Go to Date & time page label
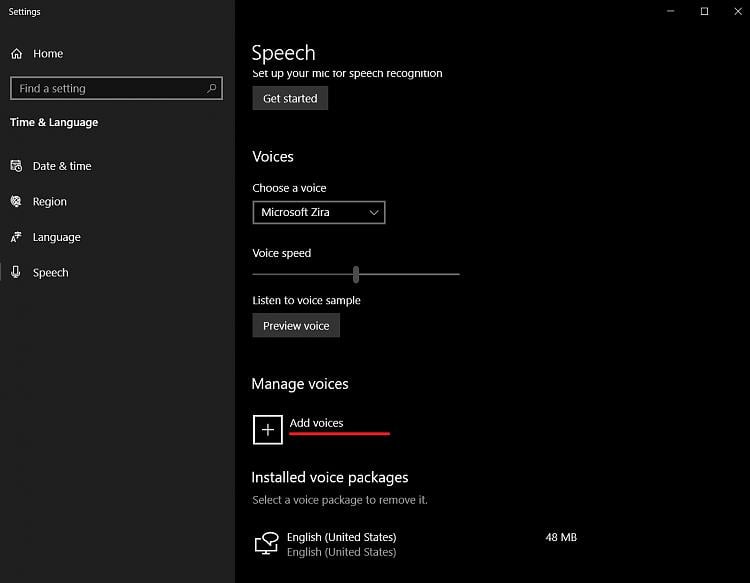Viewport: 750px width, 583px height. pyautogui.click(x=62, y=166)
